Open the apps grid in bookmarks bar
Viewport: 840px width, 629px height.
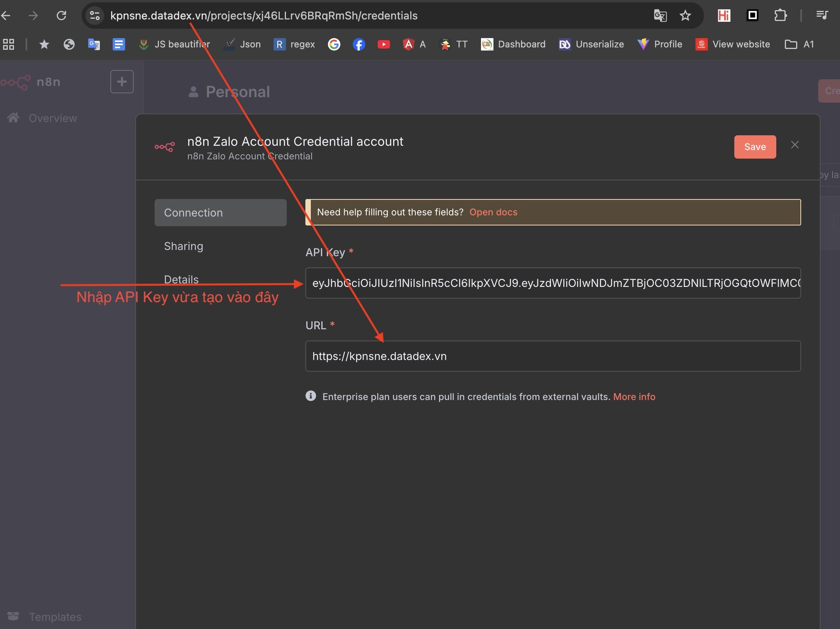(9, 44)
